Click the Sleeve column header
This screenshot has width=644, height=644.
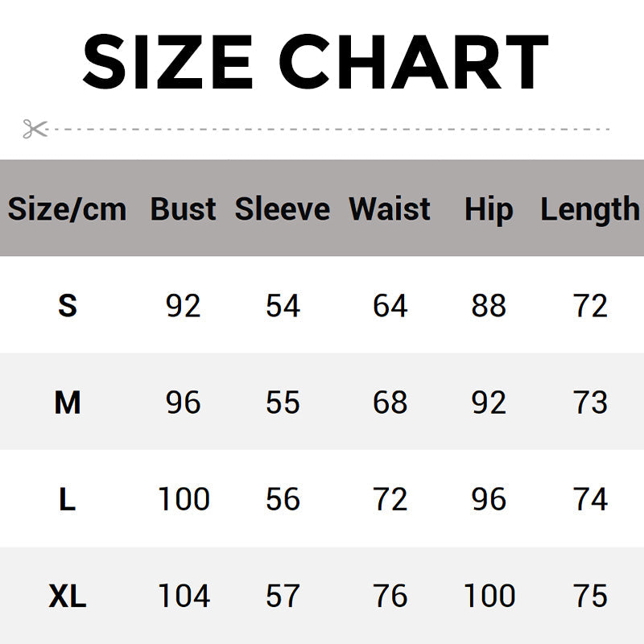point(283,209)
